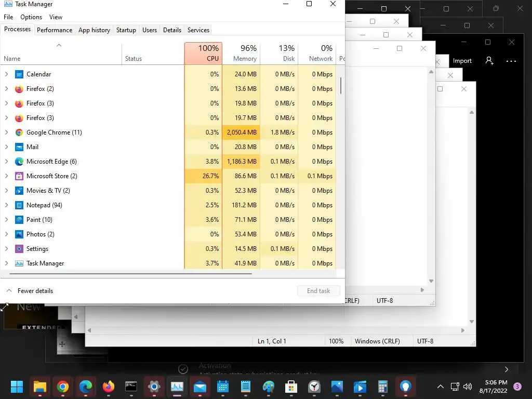Open Tips lightbulb app in taskbar

click(405, 387)
